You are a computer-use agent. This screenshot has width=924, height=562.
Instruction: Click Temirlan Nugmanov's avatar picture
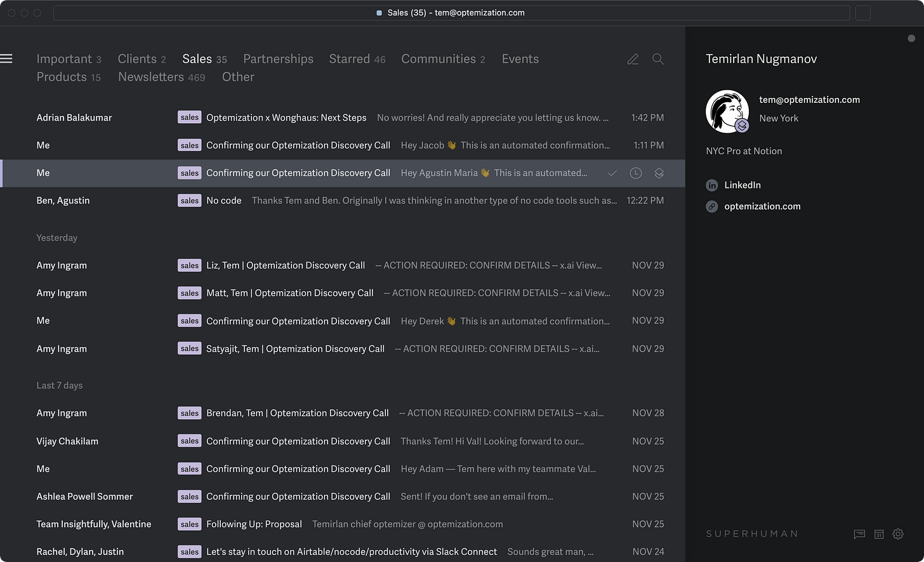pos(727,111)
